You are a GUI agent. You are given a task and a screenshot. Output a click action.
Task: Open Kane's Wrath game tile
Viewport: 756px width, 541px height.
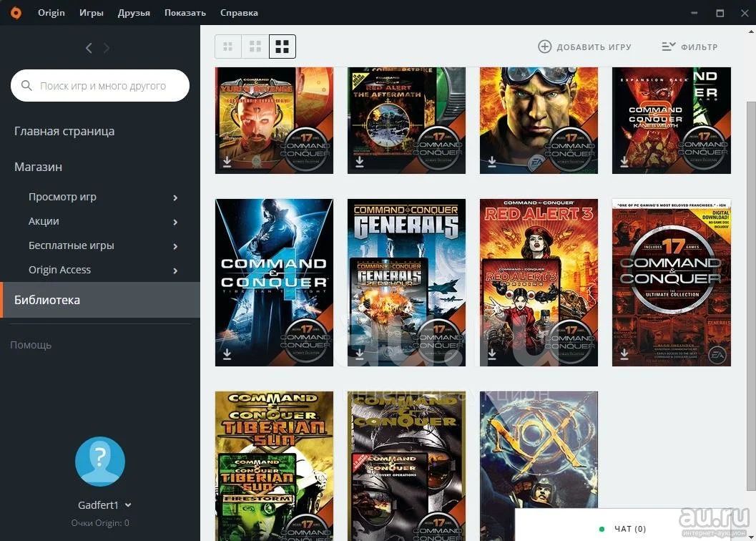671,120
